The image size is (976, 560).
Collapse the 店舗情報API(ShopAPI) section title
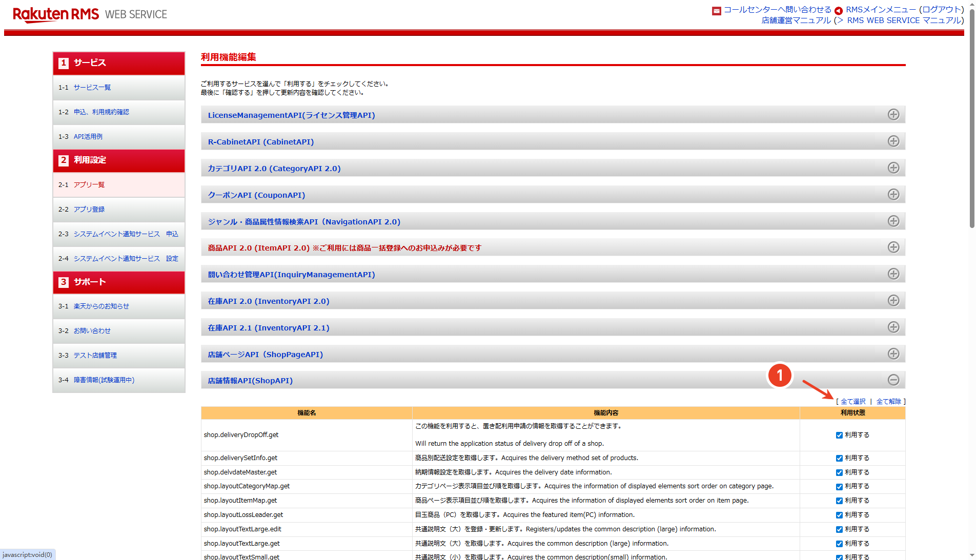250,381
